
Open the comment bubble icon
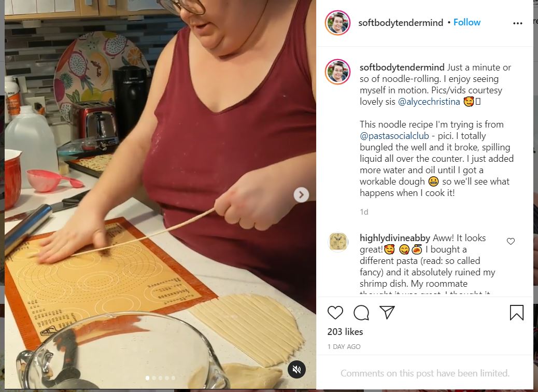click(x=361, y=313)
